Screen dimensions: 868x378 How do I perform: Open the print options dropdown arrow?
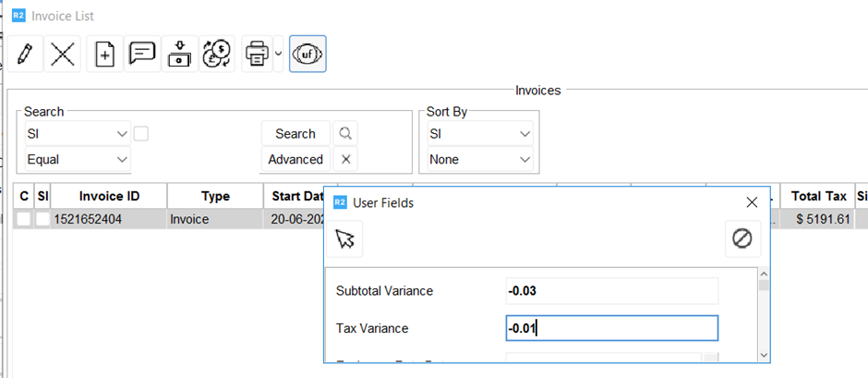click(278, 55)
